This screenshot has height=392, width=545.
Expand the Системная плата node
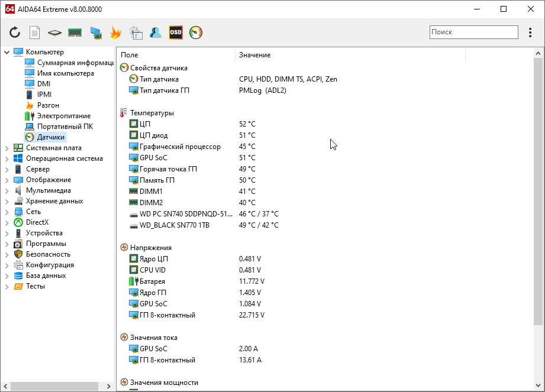point(7,148)
